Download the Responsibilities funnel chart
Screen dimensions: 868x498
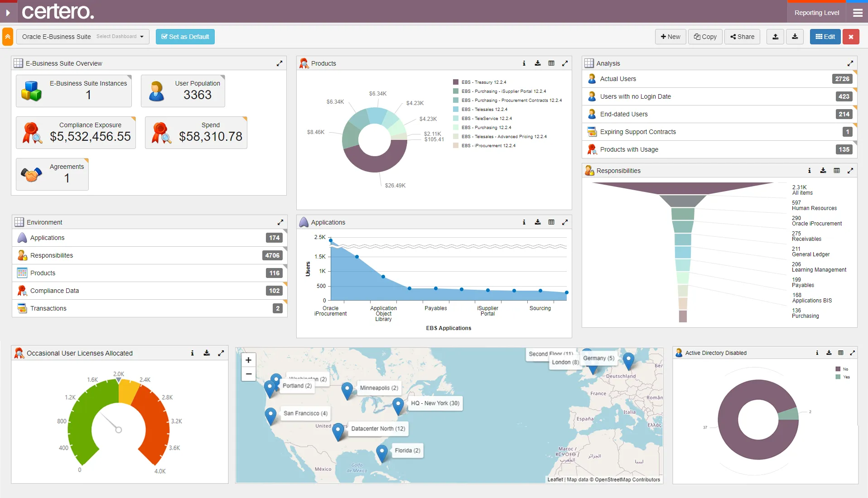823,171
